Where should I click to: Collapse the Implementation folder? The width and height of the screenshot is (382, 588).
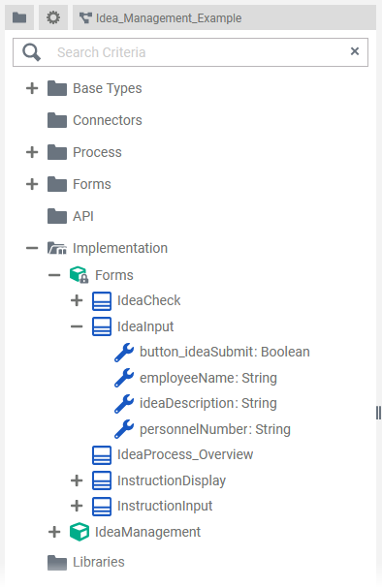[x=32, y=248]
